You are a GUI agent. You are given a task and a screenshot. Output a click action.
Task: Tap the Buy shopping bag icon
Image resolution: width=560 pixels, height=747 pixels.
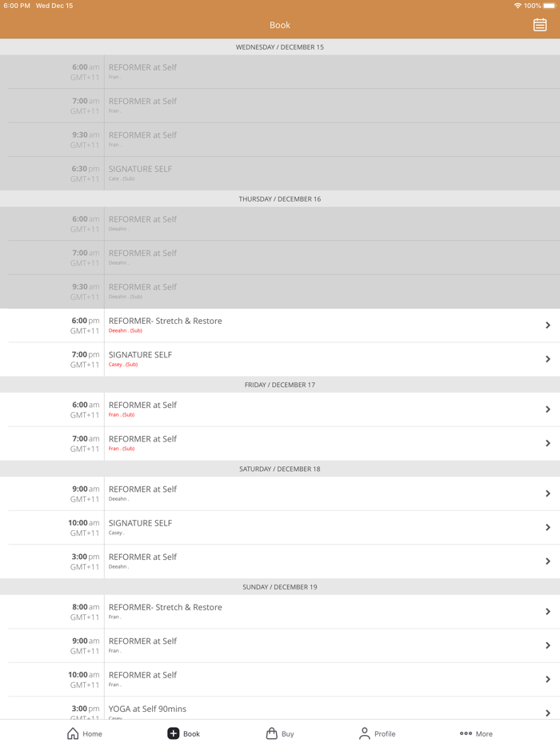[x=272, y=733]
